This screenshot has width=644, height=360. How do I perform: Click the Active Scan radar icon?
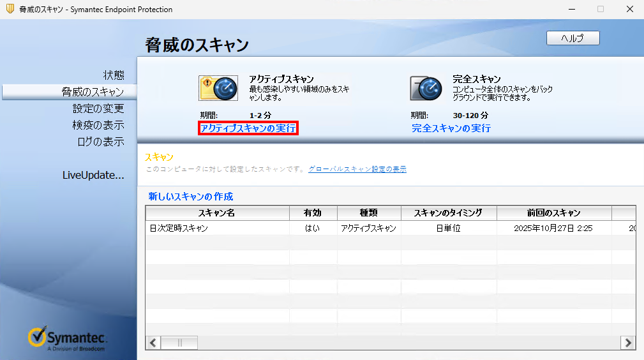point(218,89)
